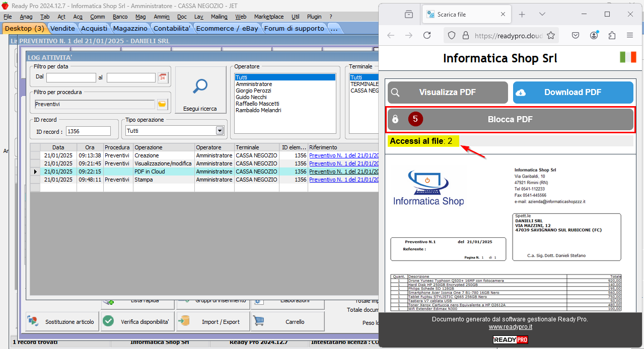Select the Creazione log row
Viewport: 644px width, 349px height.
[x=204, y=155]
